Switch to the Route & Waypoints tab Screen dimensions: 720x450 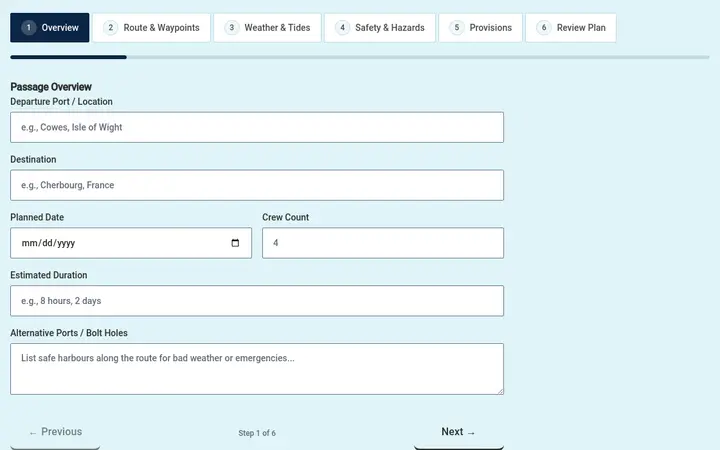151,28
